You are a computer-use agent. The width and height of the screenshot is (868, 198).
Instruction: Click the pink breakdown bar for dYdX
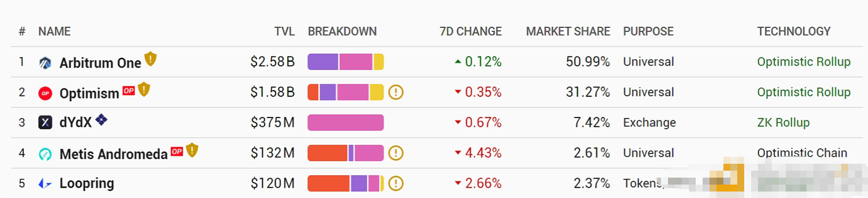coord(346,123)
